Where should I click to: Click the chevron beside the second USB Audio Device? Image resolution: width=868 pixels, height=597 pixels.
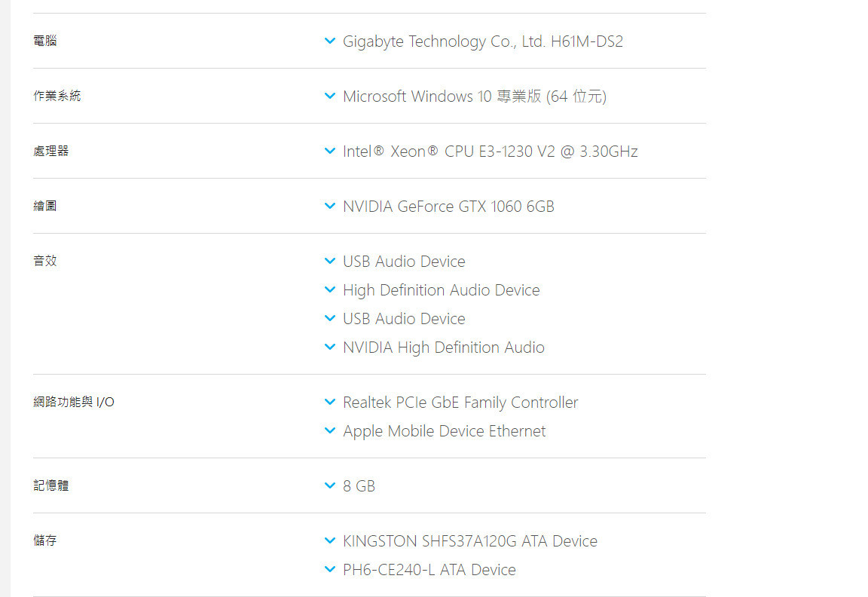[x=329, y=319]
